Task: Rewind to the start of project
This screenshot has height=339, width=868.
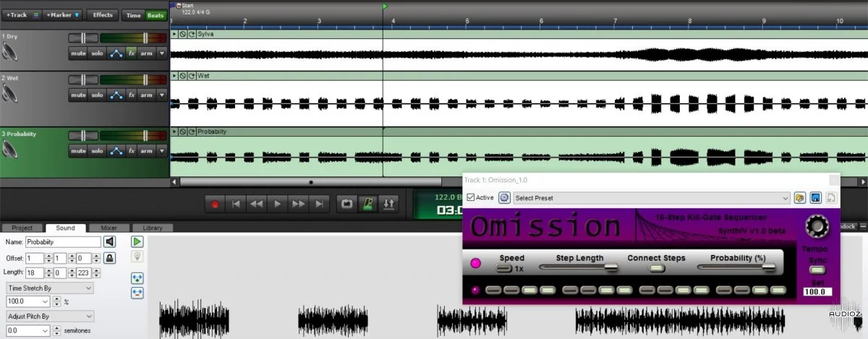Action: point(236,205)
